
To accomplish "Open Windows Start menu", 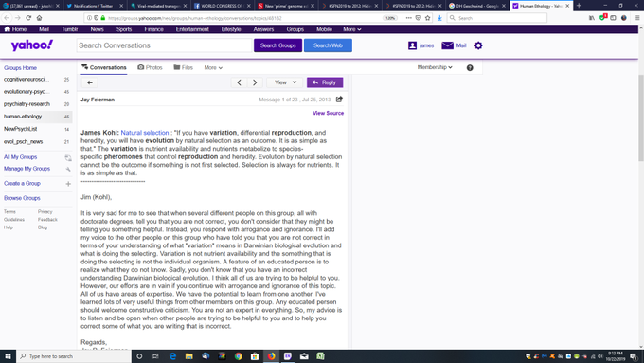I will pyautogui.click(x=8, y=356).
